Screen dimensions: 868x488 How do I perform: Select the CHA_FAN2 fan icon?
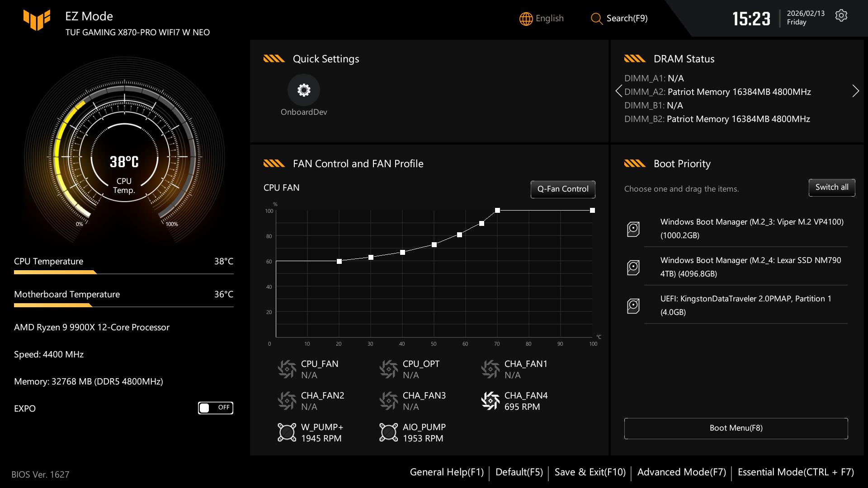tap(287, 400)
